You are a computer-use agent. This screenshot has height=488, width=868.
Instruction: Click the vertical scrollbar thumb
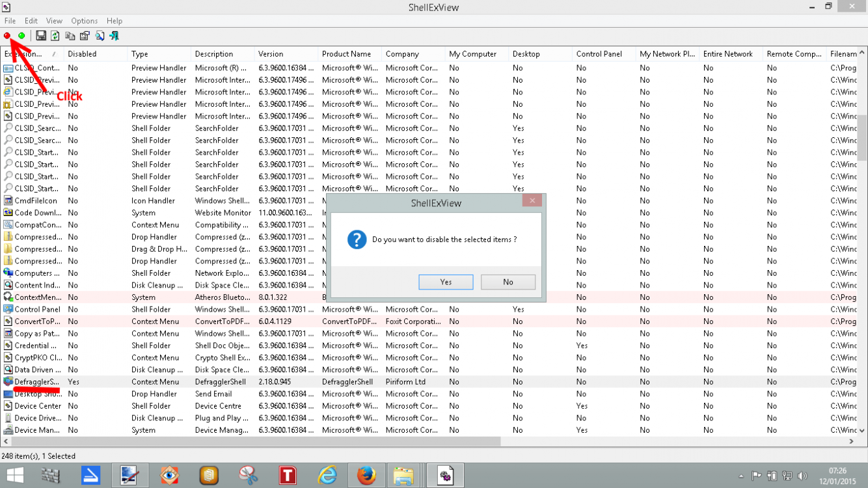(x=862, y=139)
